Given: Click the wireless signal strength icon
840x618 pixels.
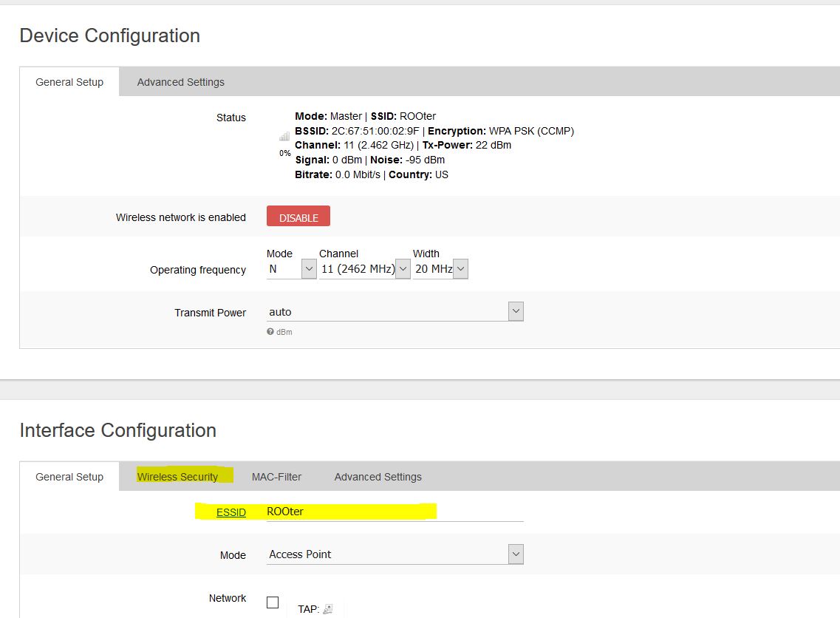Looking at the screenshot, I should coord(284,137).
